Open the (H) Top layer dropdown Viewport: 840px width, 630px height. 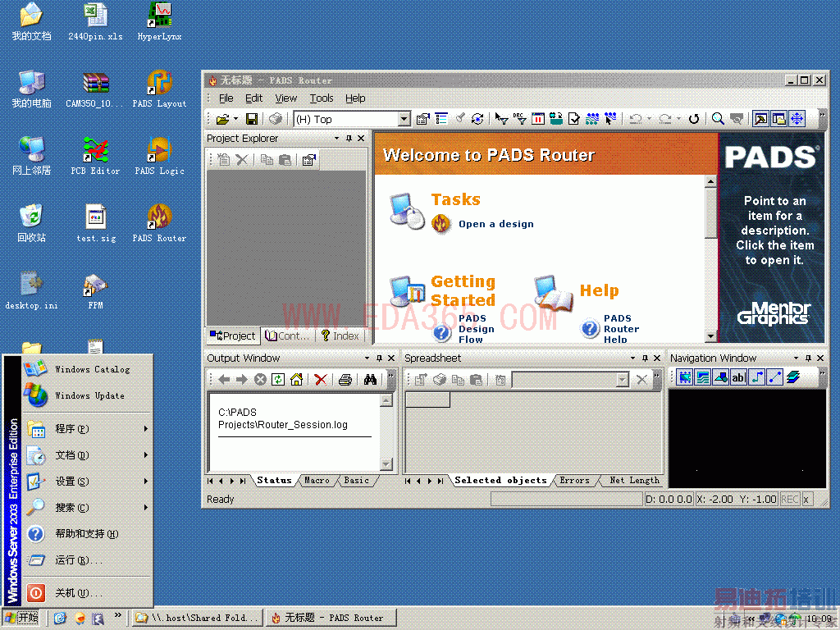[x=404, y=119]
